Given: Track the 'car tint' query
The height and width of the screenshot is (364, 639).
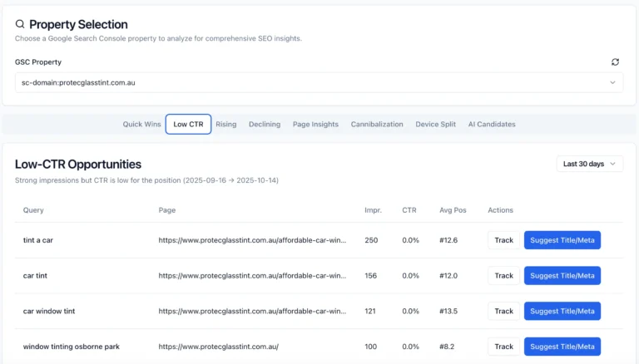Looking at the screenshot, I should coord(503,276).
